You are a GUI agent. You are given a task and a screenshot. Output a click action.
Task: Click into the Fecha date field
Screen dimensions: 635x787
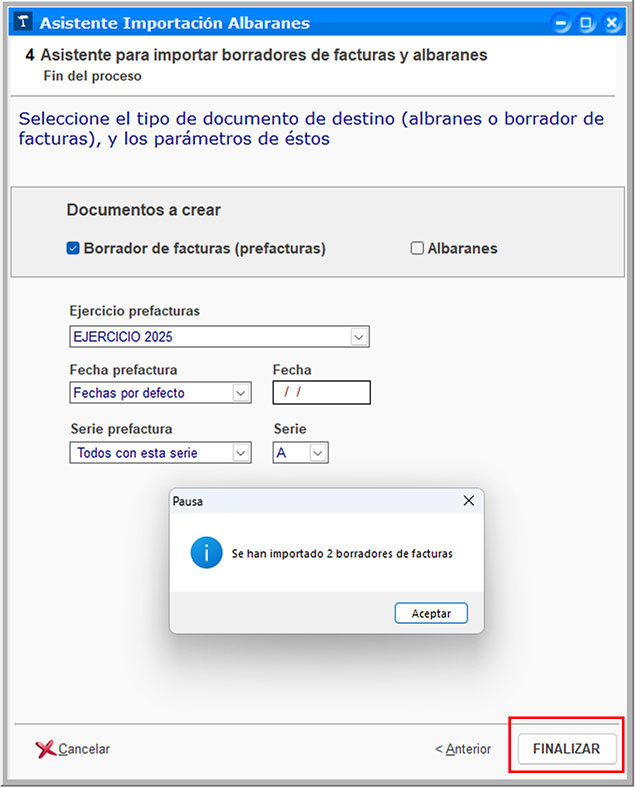321,393
